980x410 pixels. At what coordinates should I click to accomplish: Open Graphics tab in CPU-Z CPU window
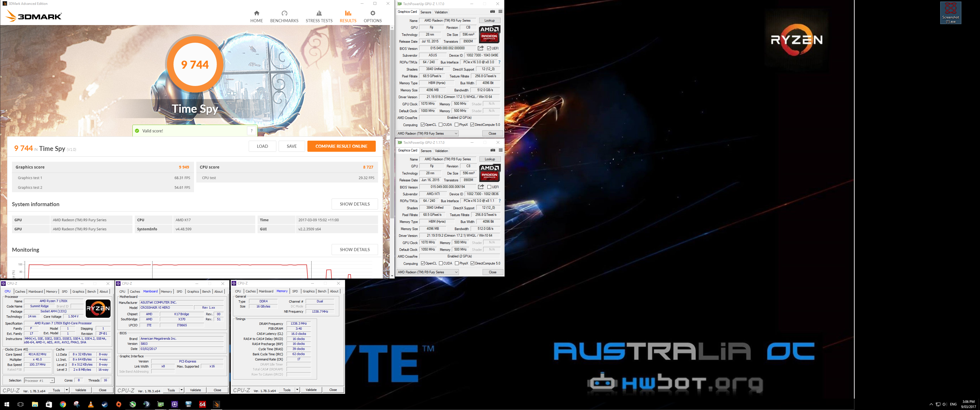pos(78,291)
